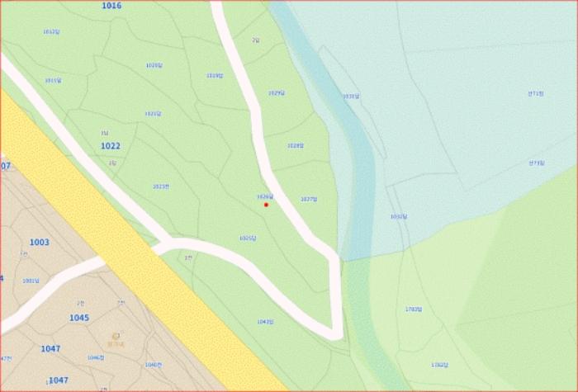Select the bold 1022 parcel label
This screenshot has height=392, width=578.
tap(111, 146)
